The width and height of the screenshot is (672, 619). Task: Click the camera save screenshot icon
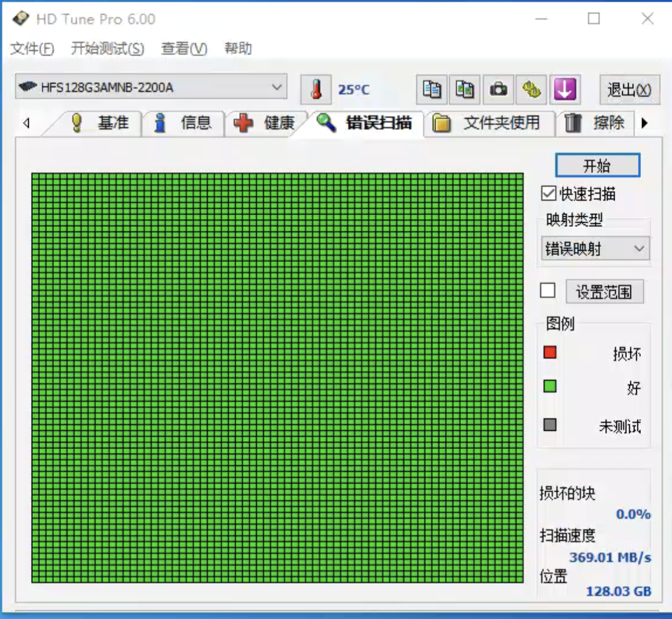click(x=498, y=90)
